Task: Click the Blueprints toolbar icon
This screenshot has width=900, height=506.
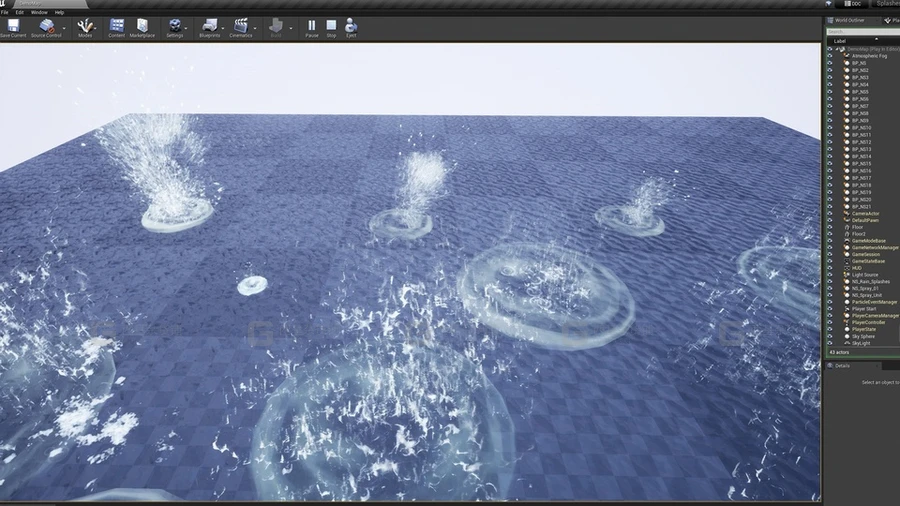Action: pyautogui.click(x=209, y=26)
